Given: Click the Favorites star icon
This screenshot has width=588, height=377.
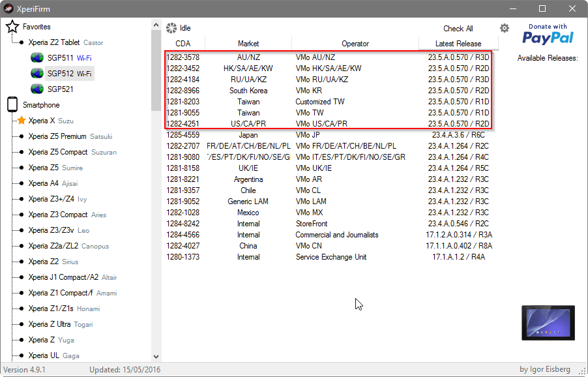Looking at the screenshot, I should tap(12, 27).
